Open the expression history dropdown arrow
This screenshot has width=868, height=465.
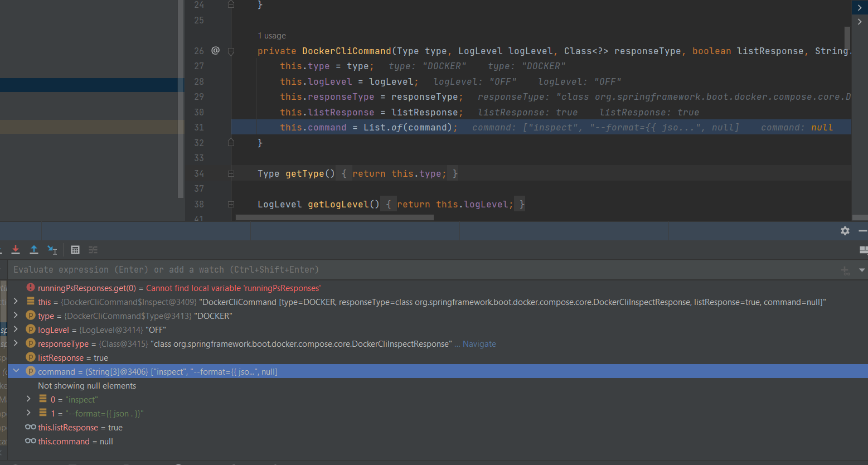click(x=862, y=270)
